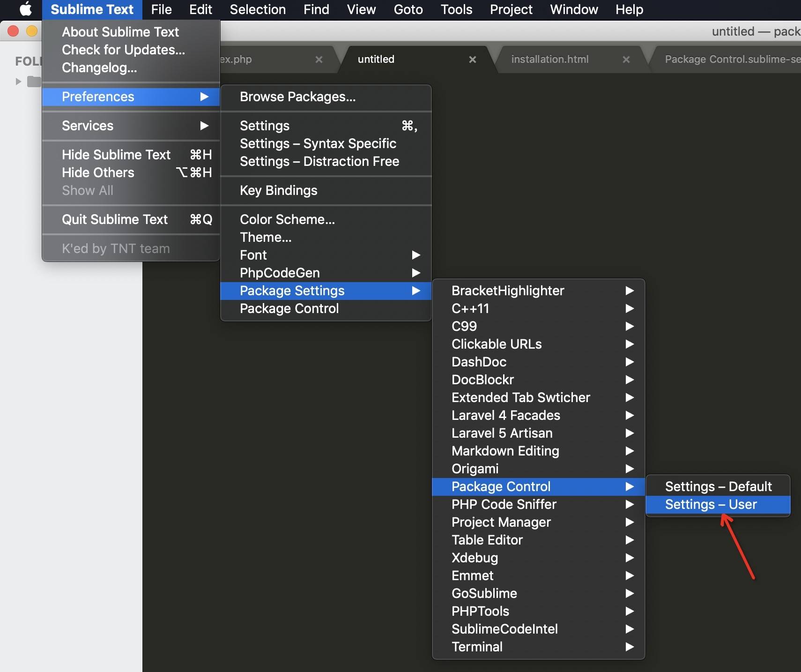Expand Emmet package settings

click(x=538, y=575)
